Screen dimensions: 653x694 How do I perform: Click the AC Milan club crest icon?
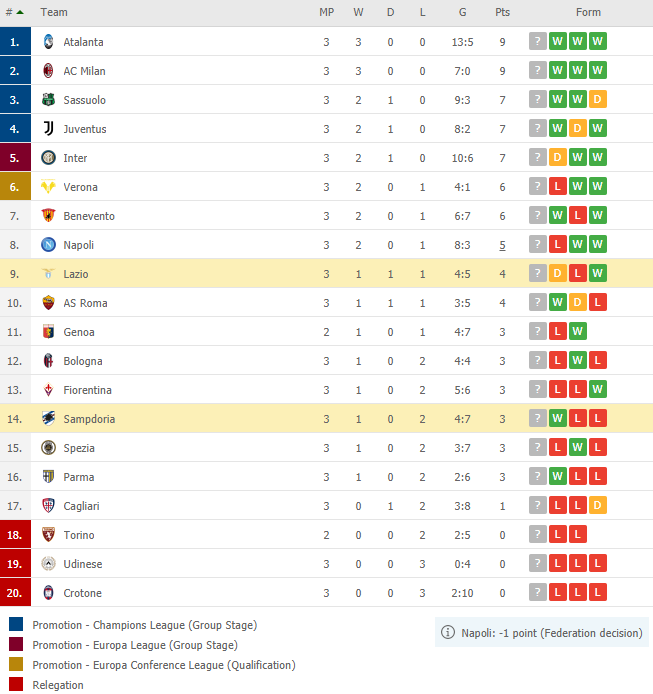tap(48, 71)
